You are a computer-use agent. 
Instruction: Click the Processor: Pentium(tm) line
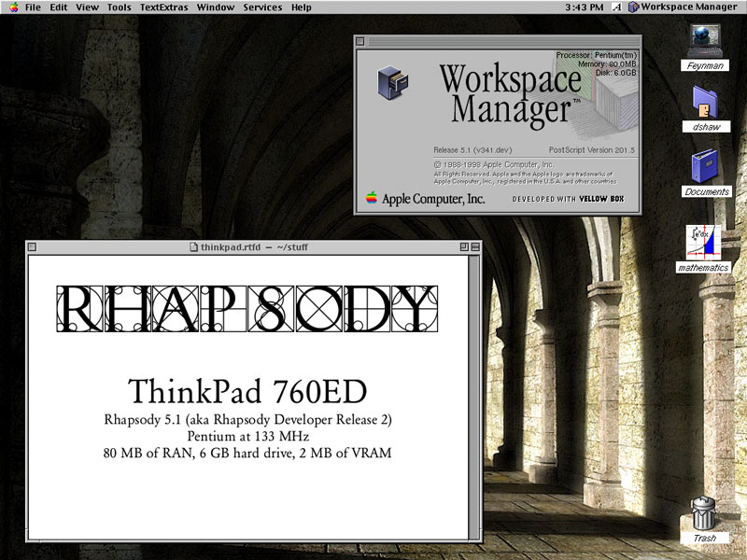(596, 55)
